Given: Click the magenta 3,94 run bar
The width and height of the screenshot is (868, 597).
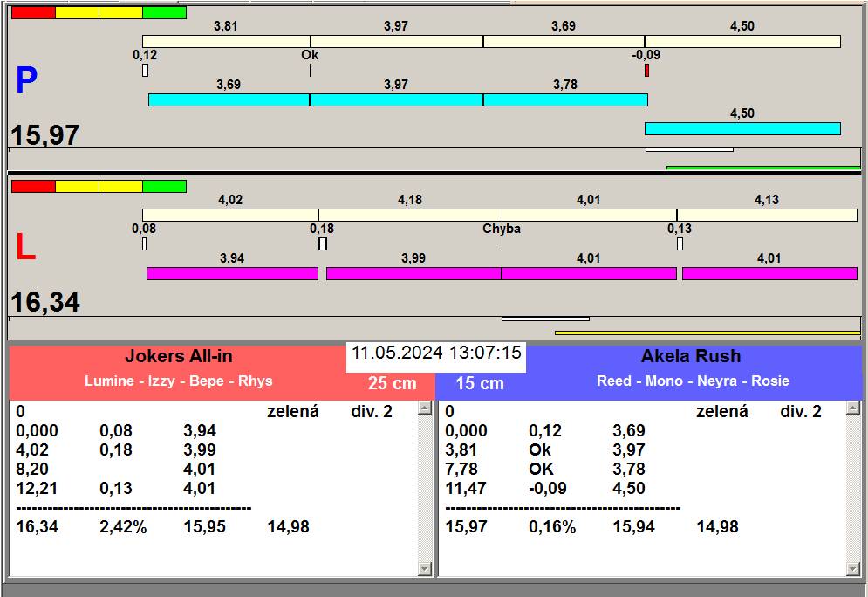Looking at the screenshot, I should pyautogui.click(x=232, y=273).
